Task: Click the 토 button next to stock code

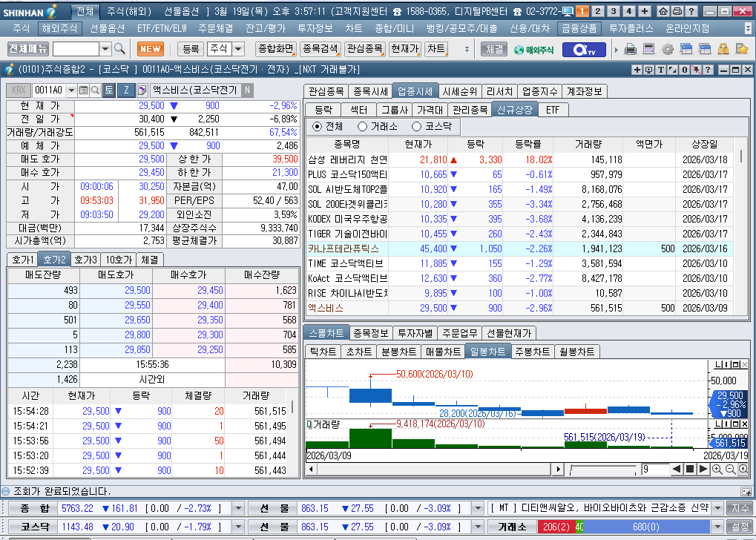Action: (109, 90)
